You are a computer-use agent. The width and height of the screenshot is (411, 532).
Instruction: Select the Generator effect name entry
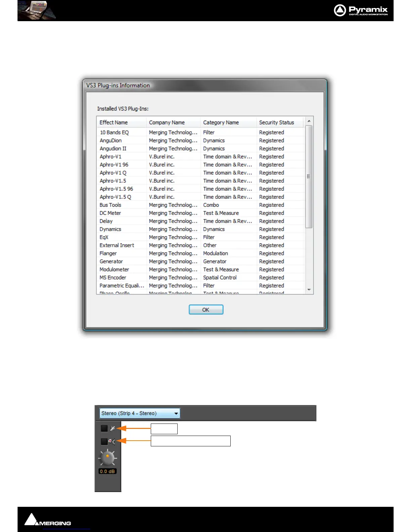click(111, 261)
